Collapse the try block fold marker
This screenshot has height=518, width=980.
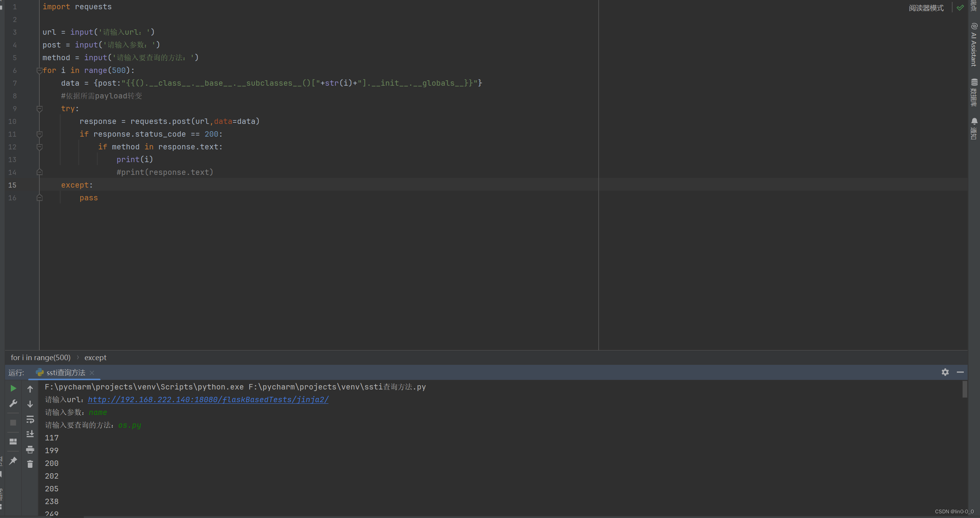tap(39, 109)
